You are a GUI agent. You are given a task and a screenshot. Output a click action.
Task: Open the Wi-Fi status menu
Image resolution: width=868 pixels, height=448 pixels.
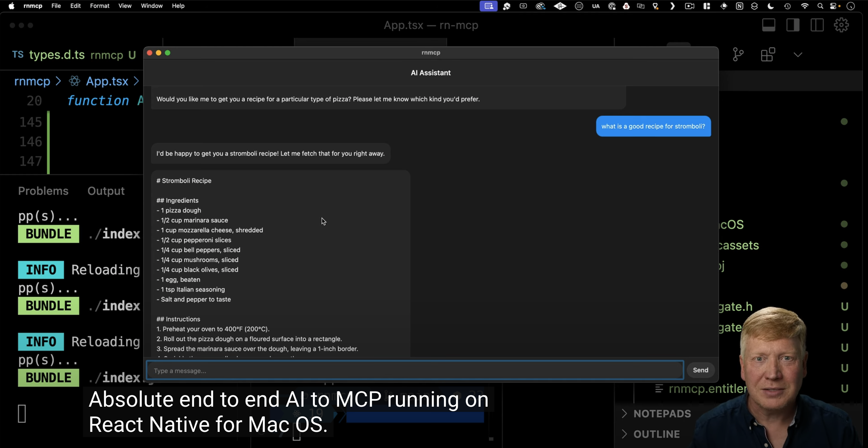click(x=805, y=6)
